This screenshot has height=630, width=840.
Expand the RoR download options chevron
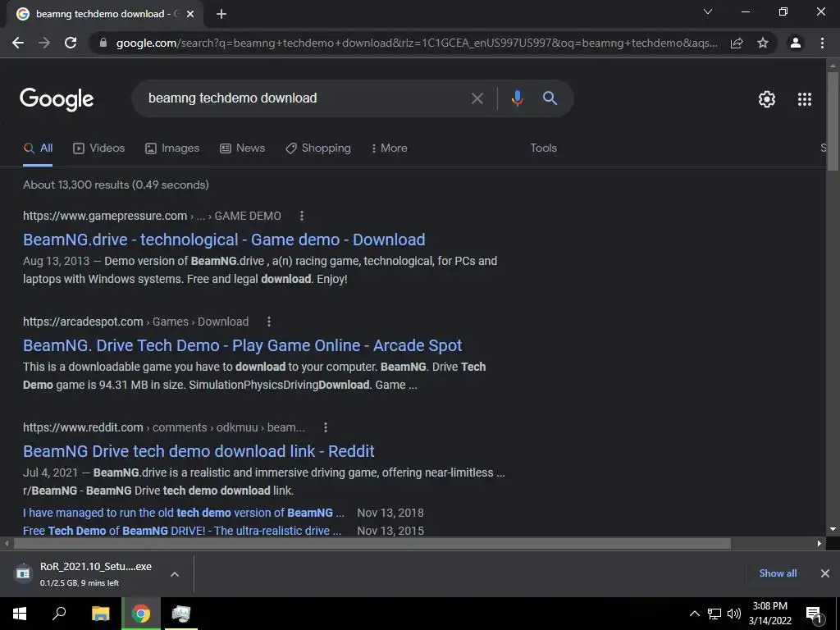click(x=174, y=574)
